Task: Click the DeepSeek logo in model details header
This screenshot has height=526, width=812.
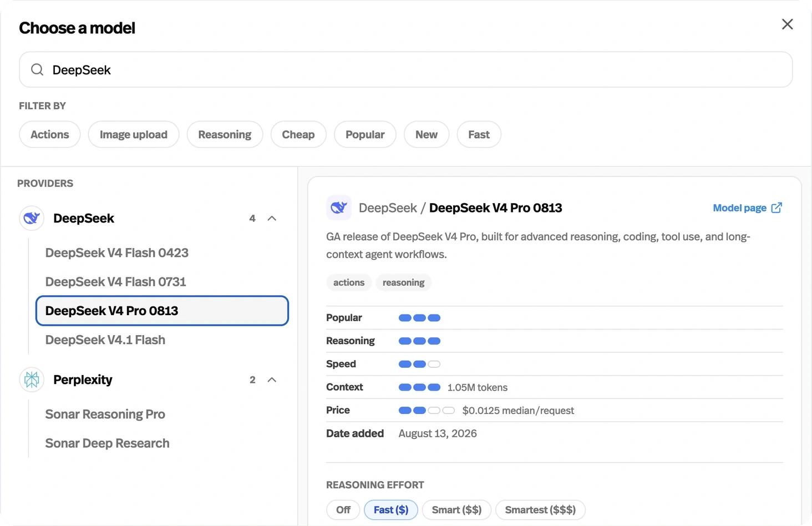Action: point(339,208)
